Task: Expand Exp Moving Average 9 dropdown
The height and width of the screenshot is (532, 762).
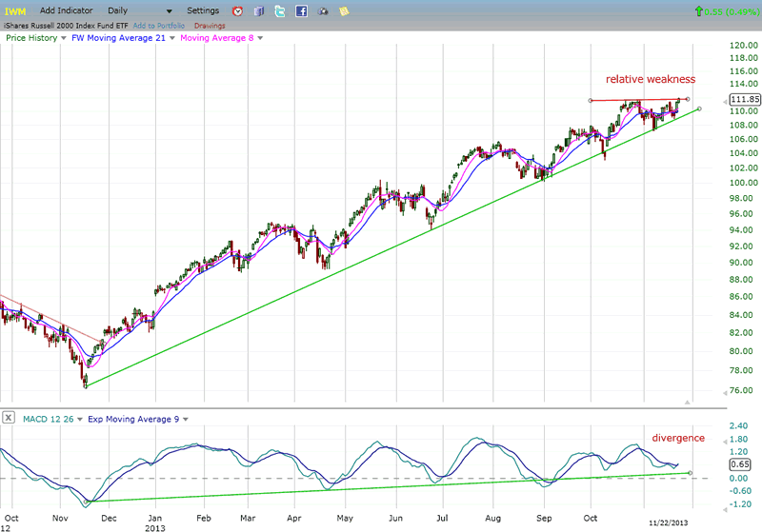Action: pyautogui.click(x=185, y=420)
